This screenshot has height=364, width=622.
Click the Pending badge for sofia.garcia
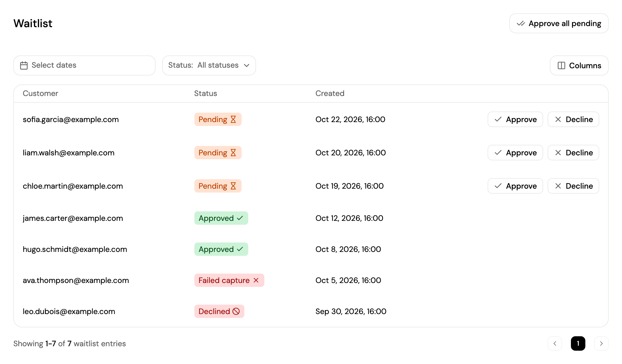(x=218, y=119)
